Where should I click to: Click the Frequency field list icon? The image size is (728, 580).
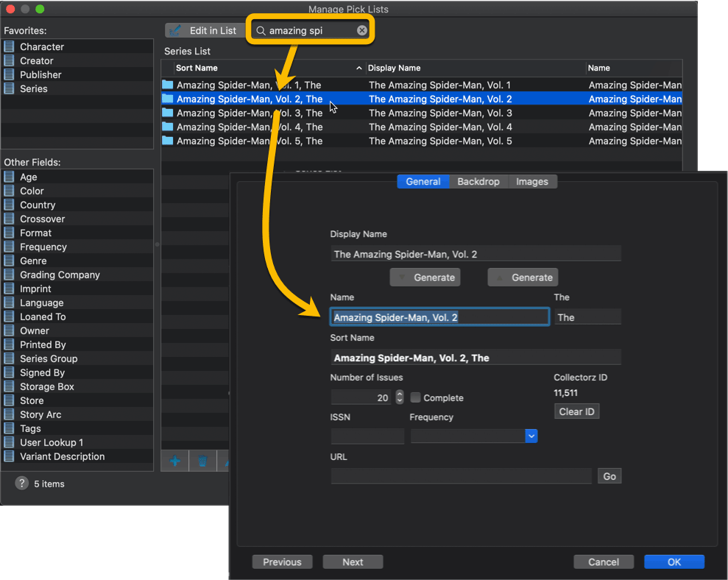coord(9,247)
